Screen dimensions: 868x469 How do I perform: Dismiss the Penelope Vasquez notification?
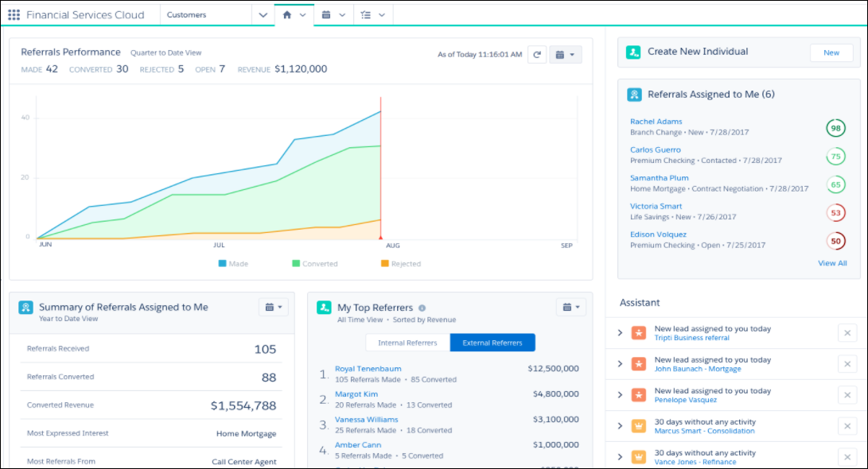(x=847, y=395)
